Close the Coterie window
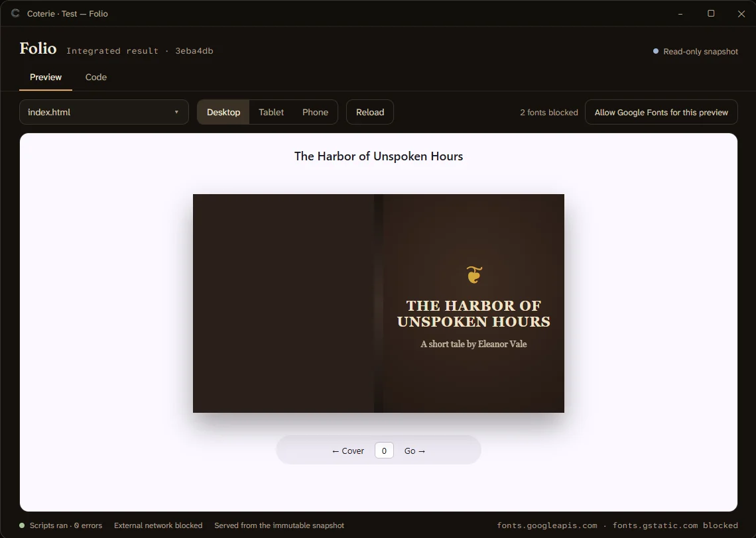756x538 pixels. point(741,13)
